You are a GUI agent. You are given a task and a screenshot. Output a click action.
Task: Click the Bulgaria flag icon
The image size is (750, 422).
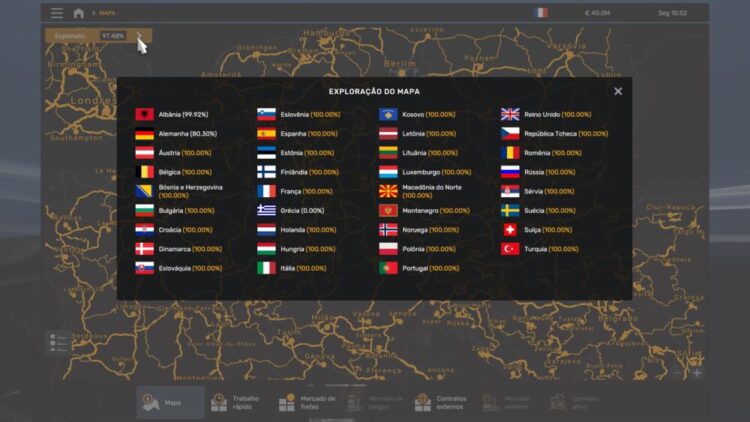point(144,211)
